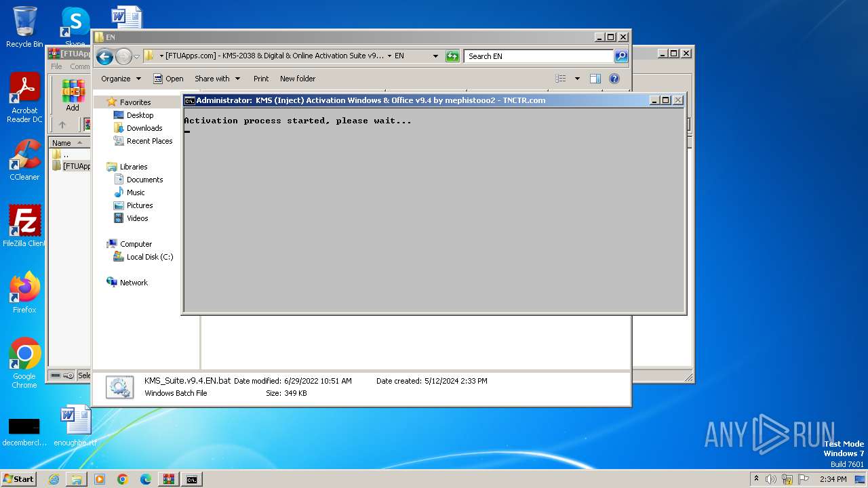Viewport: 868px width, 488px height.
Task: Click WinRAR up one level arrow
Action: click(62, 125)
